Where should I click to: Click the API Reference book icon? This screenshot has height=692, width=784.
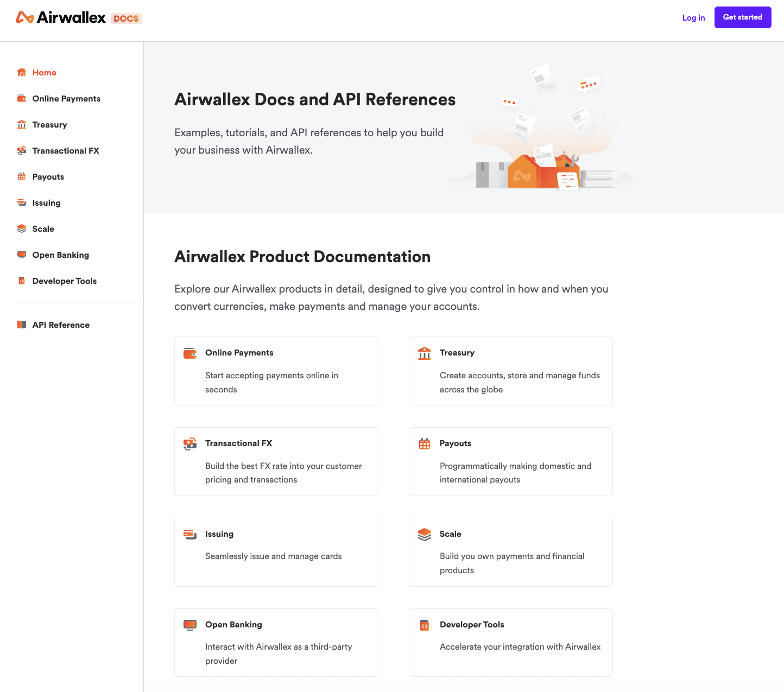[22, 325]
